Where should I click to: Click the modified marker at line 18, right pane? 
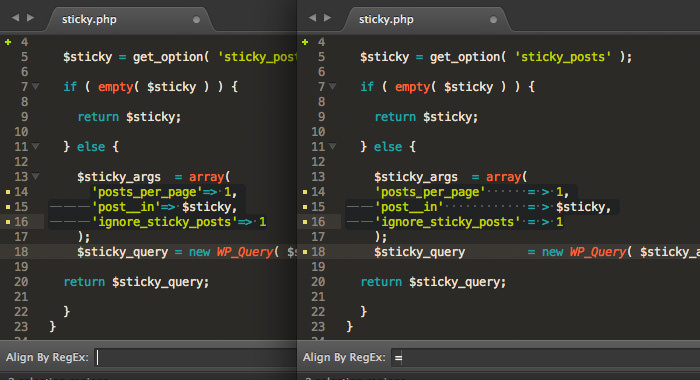pyautogui.click(x=305, y=252)
